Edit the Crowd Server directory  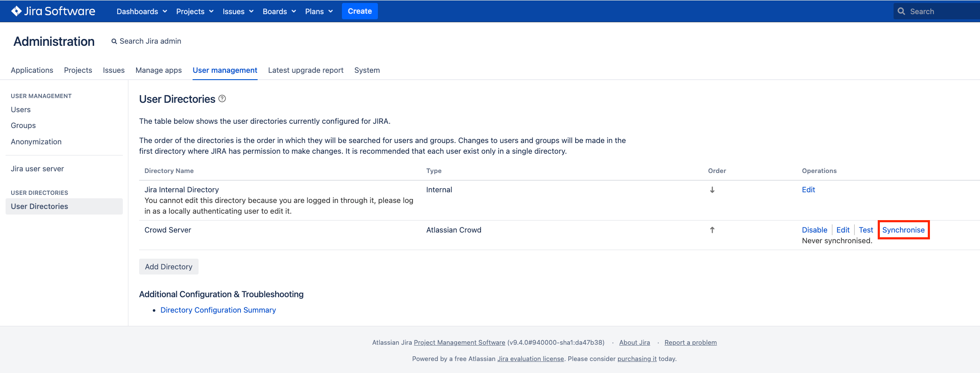tap(843, 230)
